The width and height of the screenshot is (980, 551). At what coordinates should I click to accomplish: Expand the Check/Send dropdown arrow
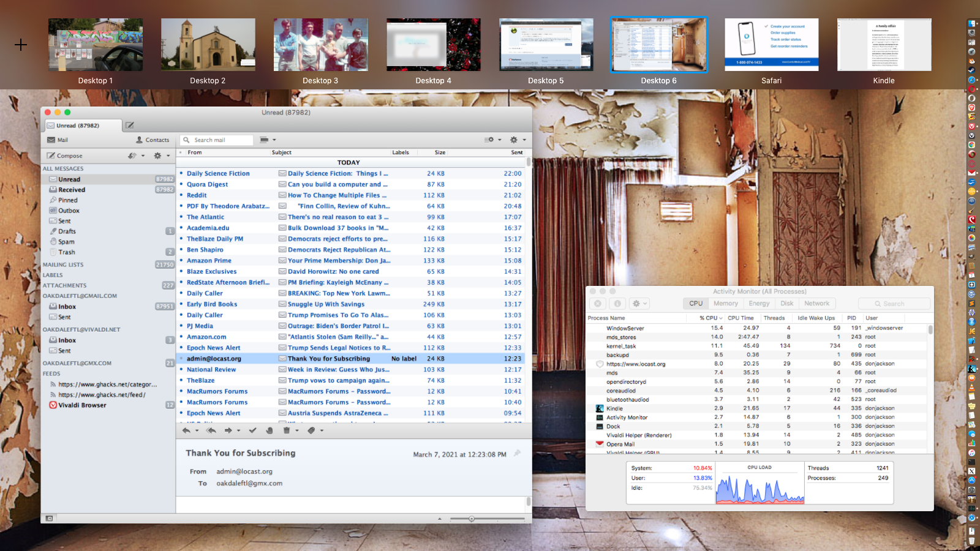point(143,156)
